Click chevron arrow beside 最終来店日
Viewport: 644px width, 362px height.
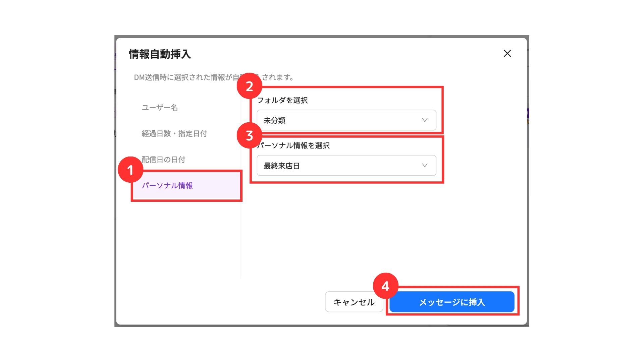pyautogui.click(x=425, y=166)
